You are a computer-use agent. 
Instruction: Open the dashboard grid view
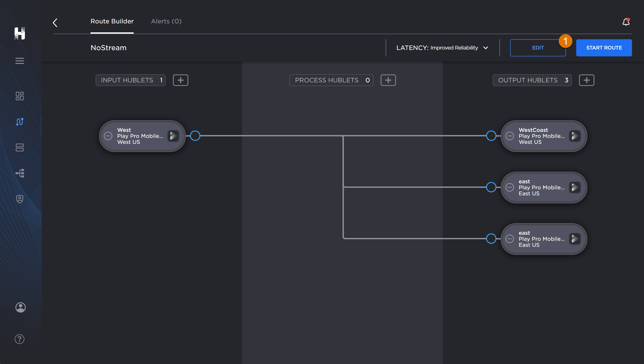pyautogui.click(x=20, y=96)
